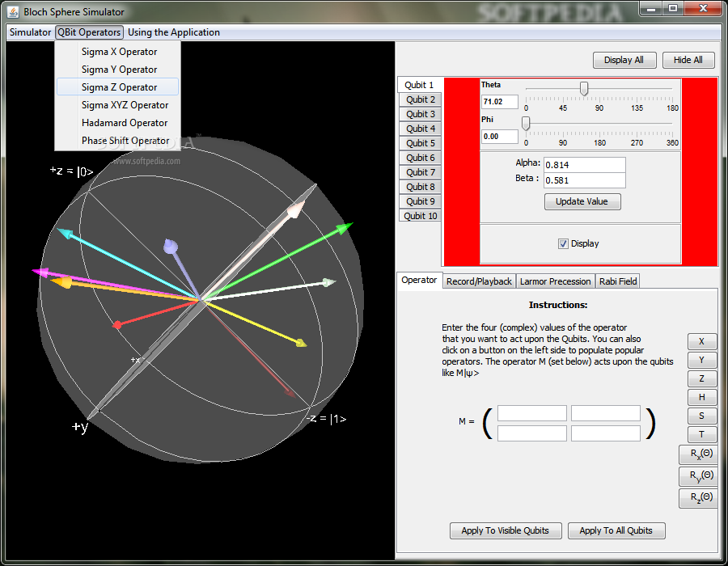
Task: Click the T operator button
Action: point(701,434)
